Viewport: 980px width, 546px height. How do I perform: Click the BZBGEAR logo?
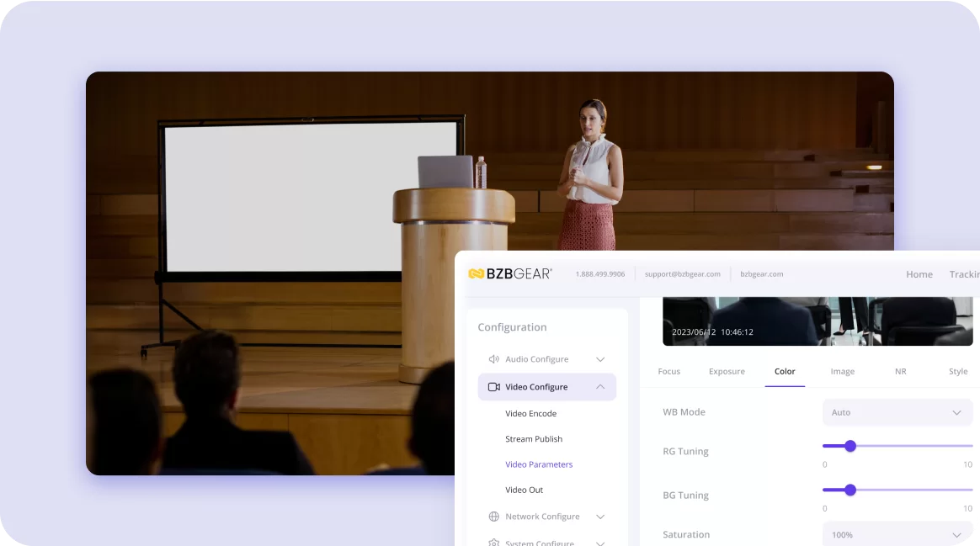click(510, 273)
